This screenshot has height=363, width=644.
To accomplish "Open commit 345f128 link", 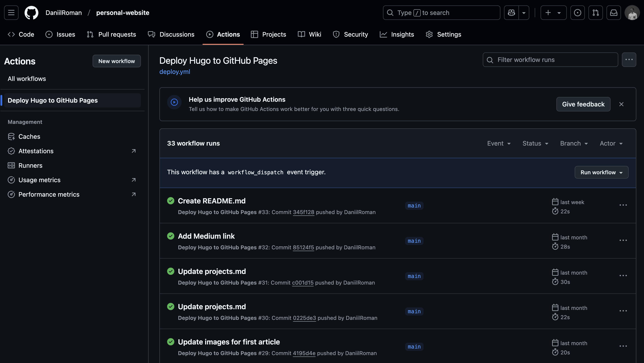I will (x=303, y=212).
